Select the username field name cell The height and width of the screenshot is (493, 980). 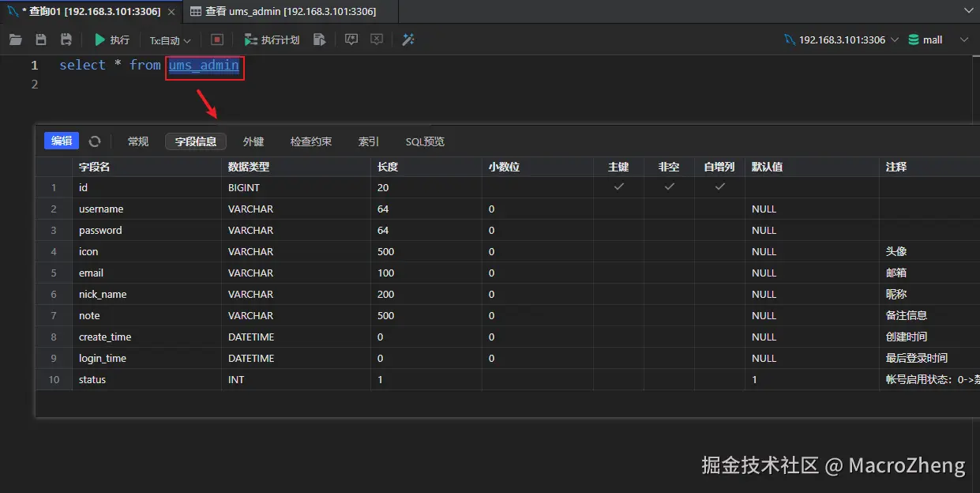[147, 209]
